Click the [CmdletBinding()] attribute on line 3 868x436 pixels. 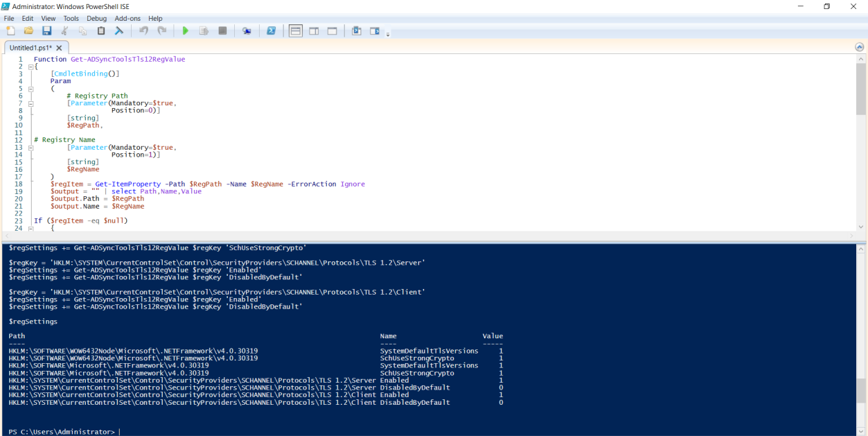(85, 73)
